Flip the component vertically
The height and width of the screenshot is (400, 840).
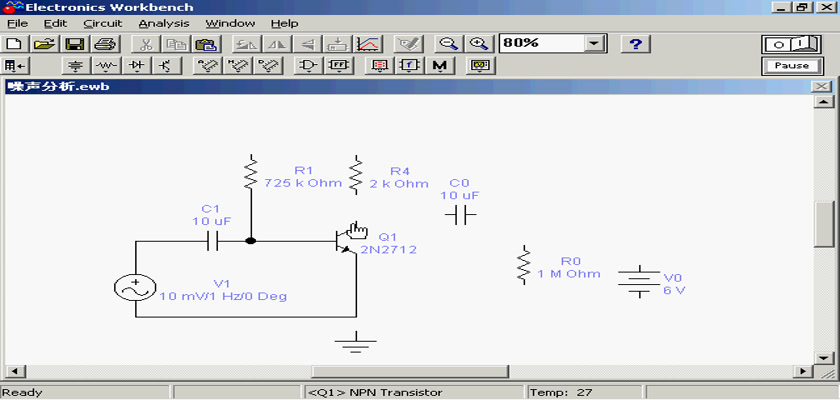pyautogui.click(x=307, y=44)
